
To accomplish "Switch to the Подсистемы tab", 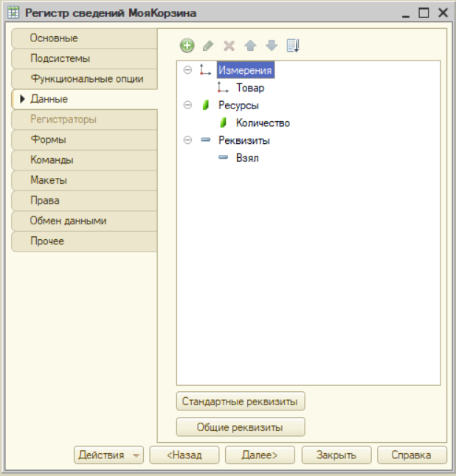I will point(84,58).
